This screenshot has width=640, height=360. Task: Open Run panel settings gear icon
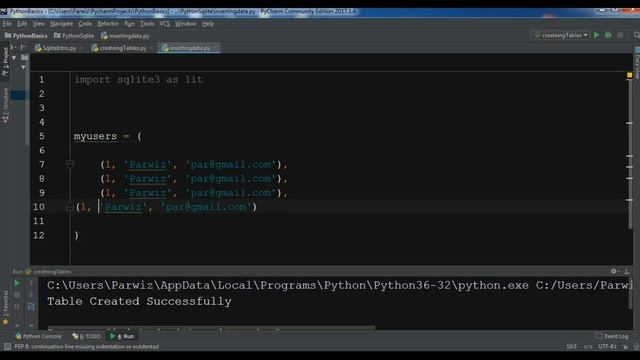coord(614,271)
